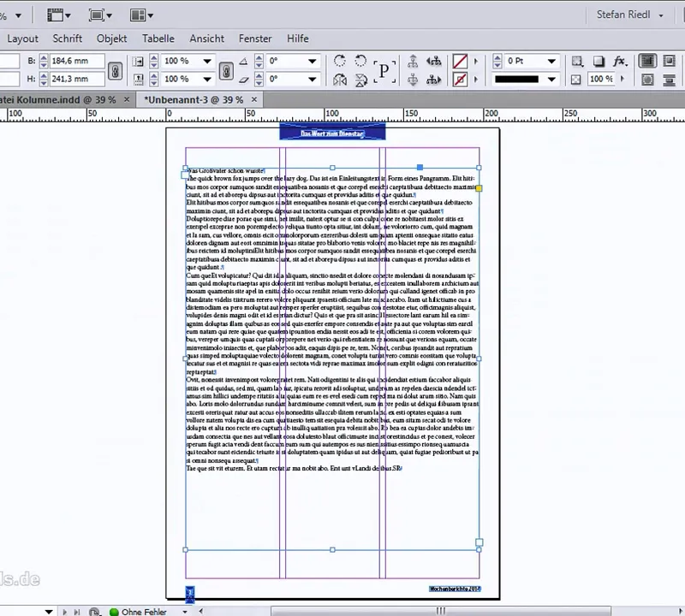Click the height H value field
Image resolution: width=685 pixels, height=616 pixels.
pos(77,79)
